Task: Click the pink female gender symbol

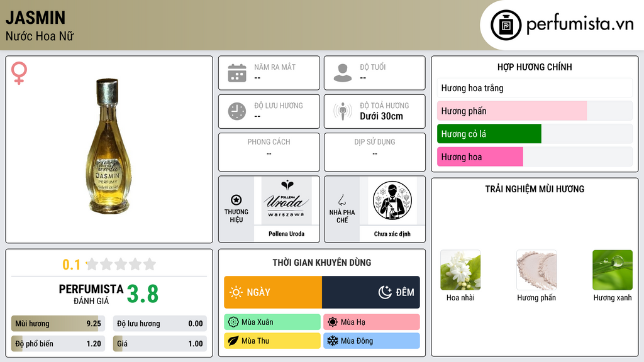Action: tap(19, 73)
